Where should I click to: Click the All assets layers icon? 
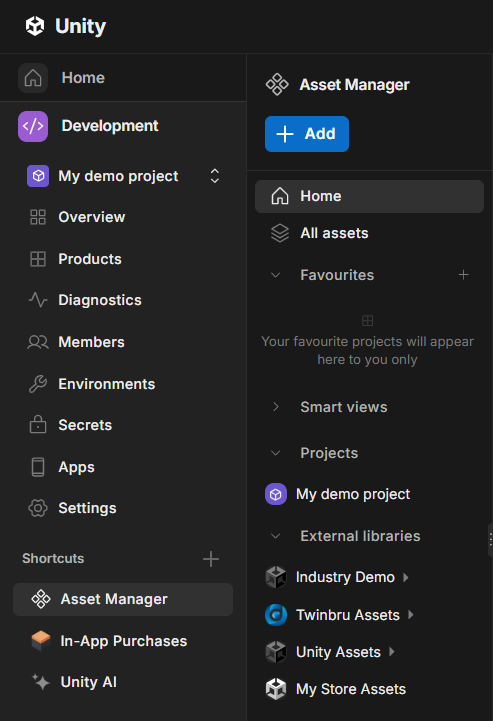(x=280, y=233)
